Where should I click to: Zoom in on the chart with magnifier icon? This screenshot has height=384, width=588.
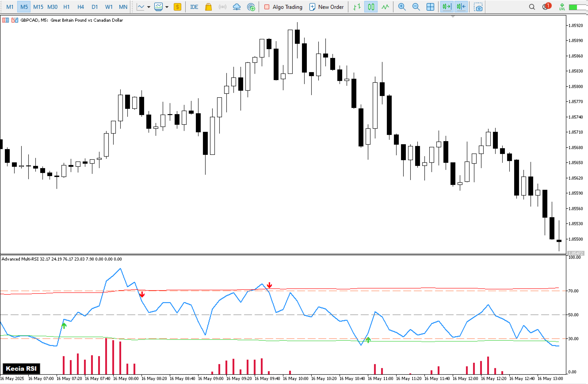coord(402,7)
